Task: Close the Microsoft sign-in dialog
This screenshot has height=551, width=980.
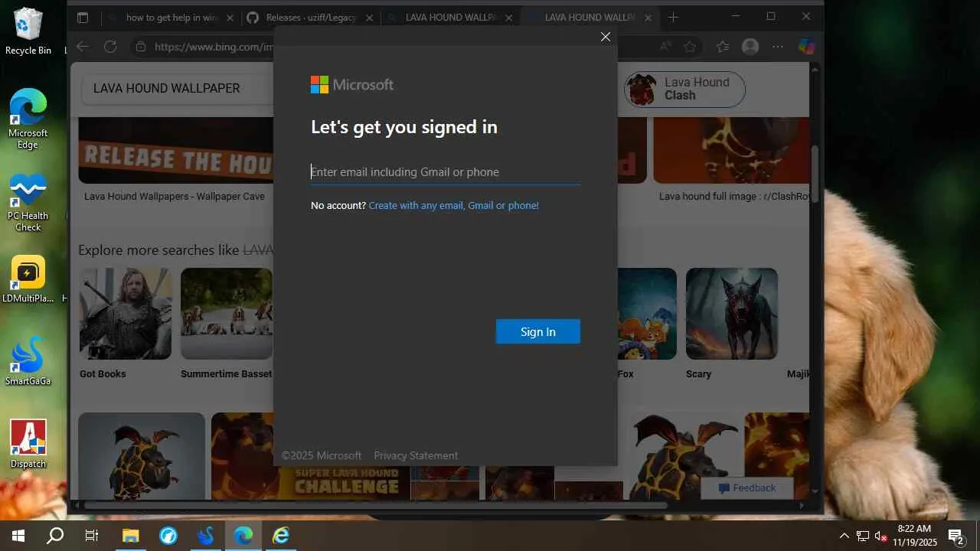Action: pos(606,37)
